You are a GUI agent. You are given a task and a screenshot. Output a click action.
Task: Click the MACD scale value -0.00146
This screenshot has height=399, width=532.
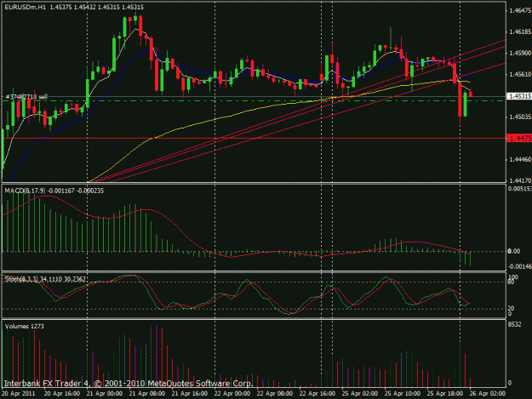(x=520, y=266)
